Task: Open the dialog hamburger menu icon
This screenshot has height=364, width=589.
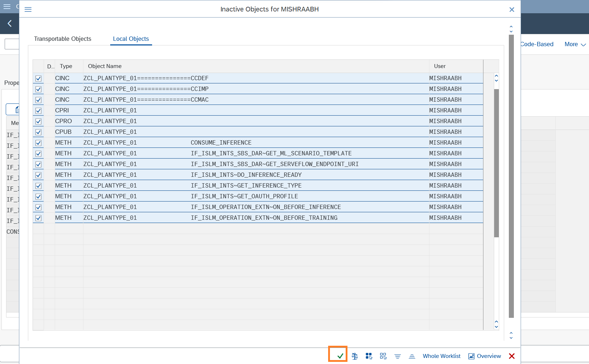Action: click(28, 9)
